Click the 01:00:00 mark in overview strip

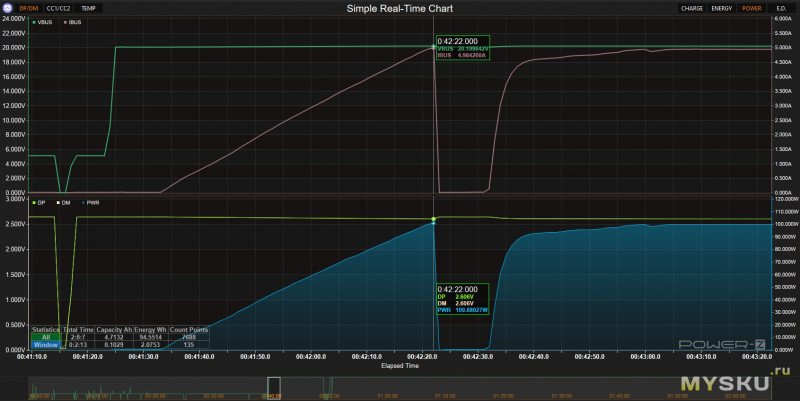(386, 394)
